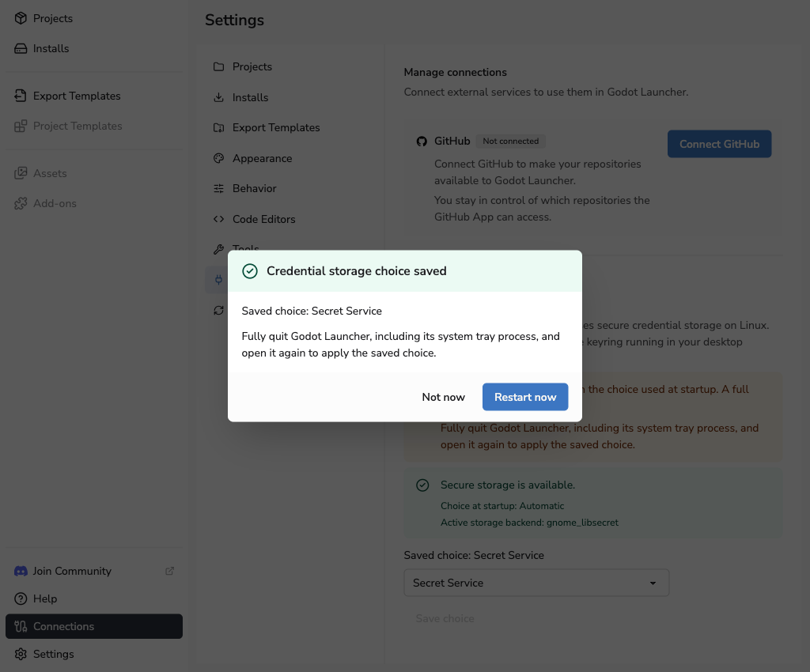Click the Export Templates settings folder icon
Screen dimensions: 810x672
tap(218, 127)
